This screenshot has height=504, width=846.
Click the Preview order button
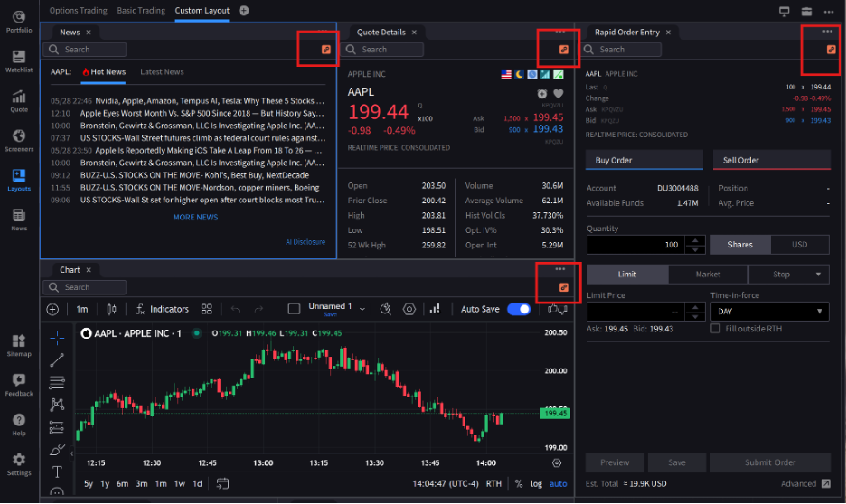click(x=615, y=462)
